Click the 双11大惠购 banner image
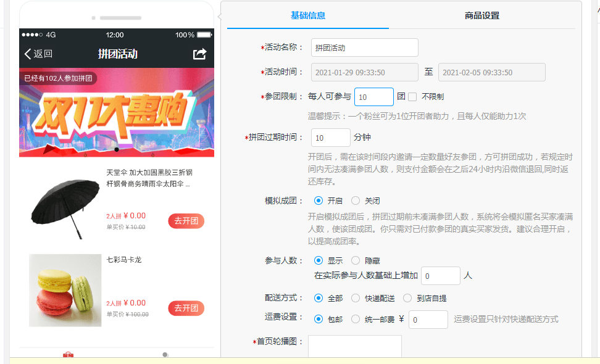The image size is (600, 364). pyautogui.click(x=117, y=112)
